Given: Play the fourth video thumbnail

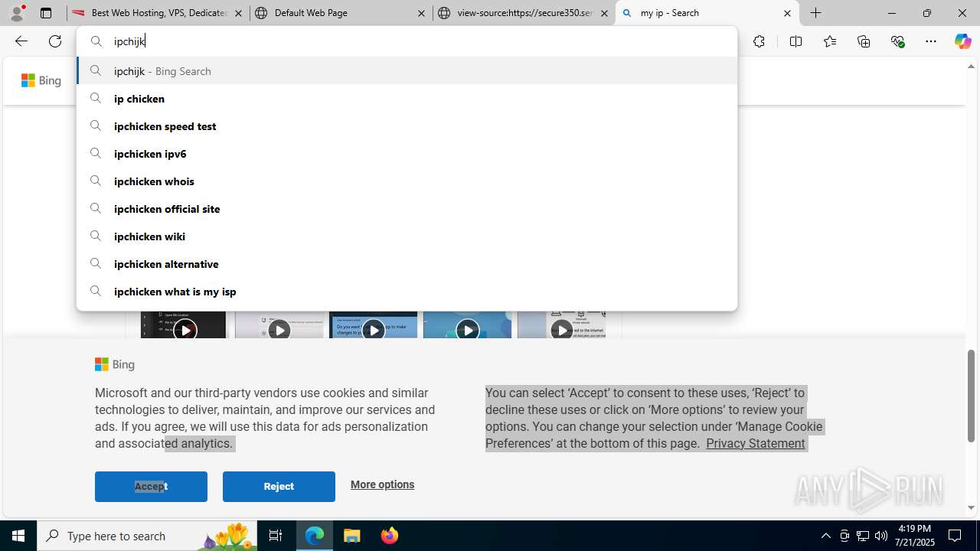Looking at the screenshot, I should pos(467,331).
